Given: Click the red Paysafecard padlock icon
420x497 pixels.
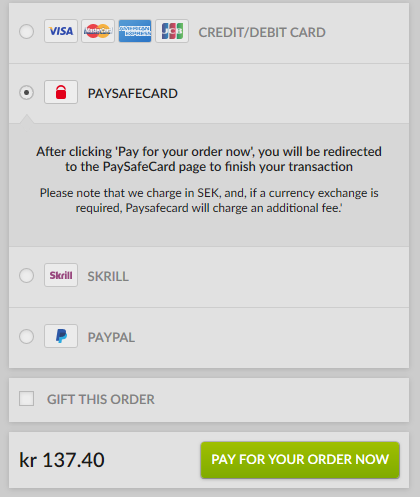Looking at the screenshot, I should point(61,92).
